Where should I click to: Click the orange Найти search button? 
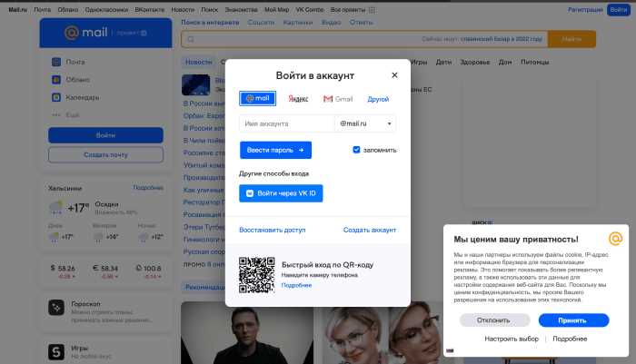pyautogui.click(x=571, y=39)
